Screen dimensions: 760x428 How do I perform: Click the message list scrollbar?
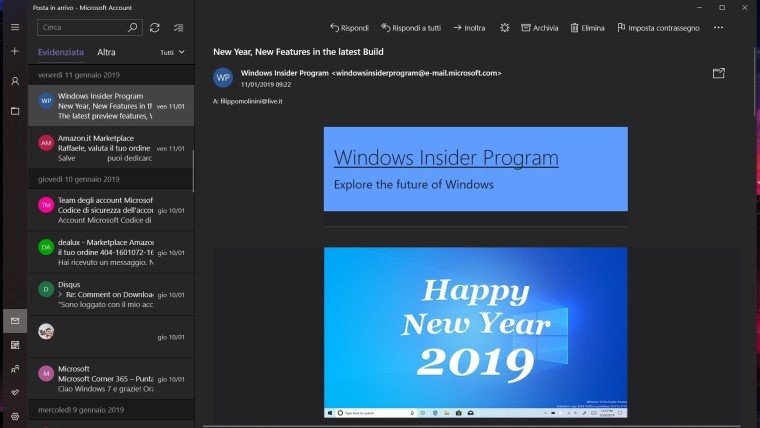(x=193, y=171)
